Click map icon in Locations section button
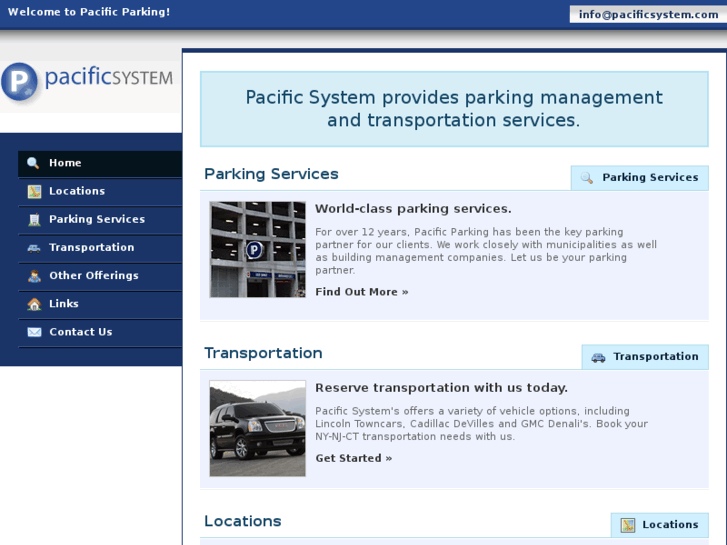727x545 pixels. (x=628, y=525)
